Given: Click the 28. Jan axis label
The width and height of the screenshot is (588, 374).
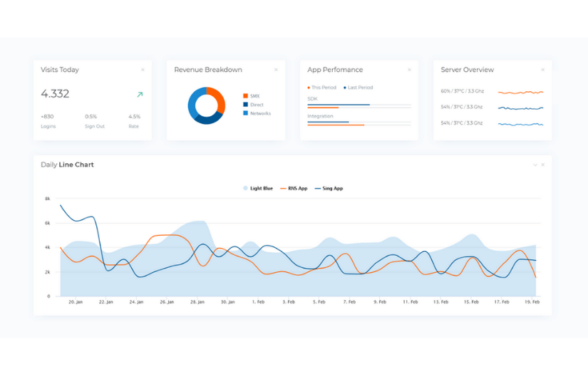Looking at the screenshot, I should pos(197,302).
